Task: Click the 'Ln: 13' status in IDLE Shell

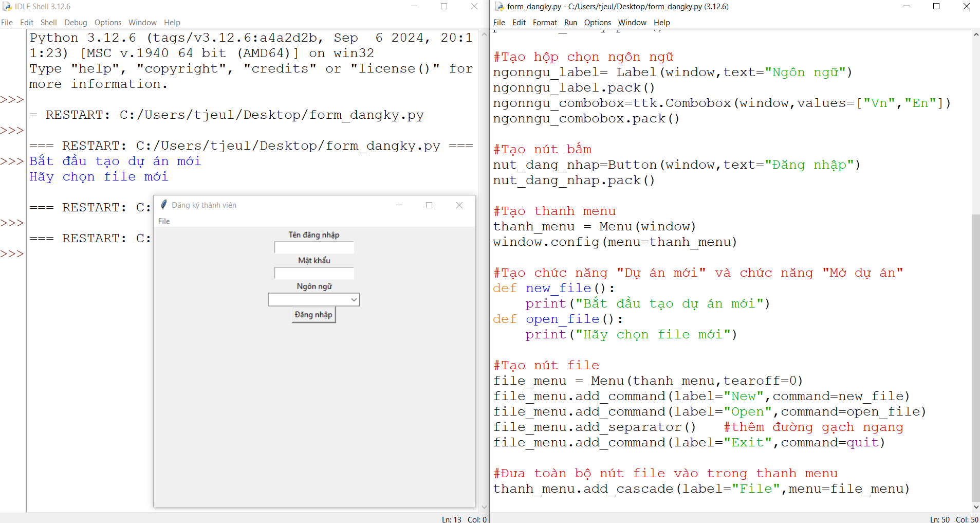Action: 452,519
